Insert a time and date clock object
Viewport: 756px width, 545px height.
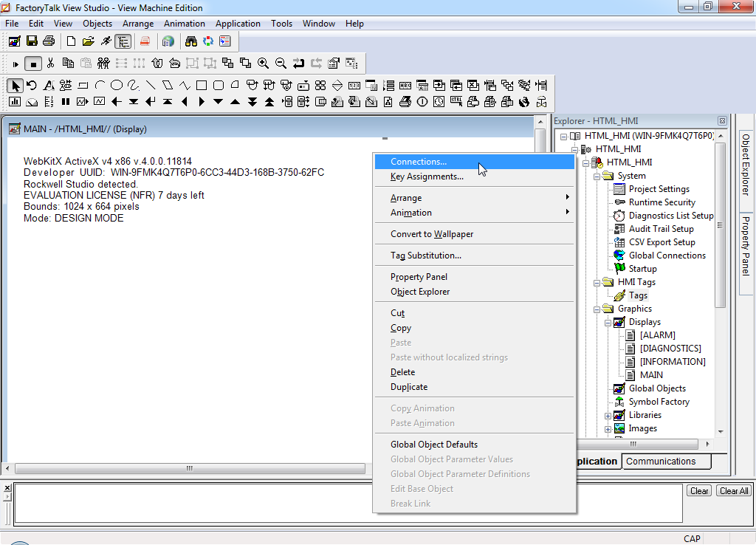(439, 102)
